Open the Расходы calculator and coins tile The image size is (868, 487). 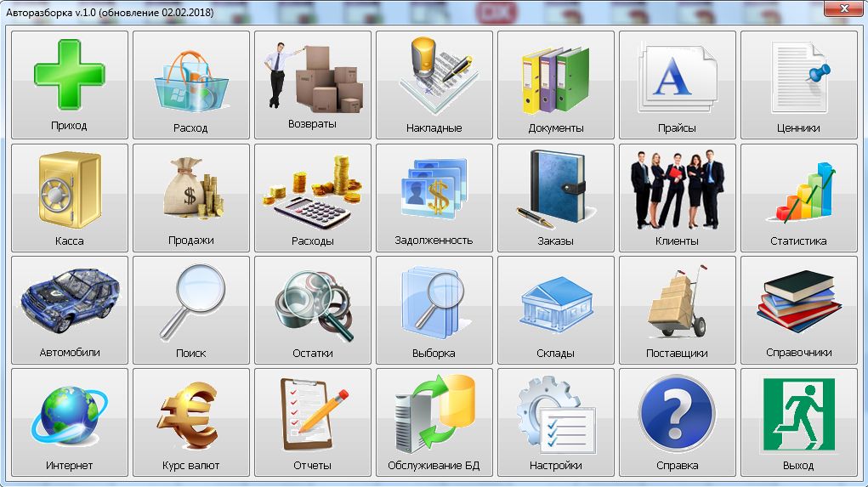312,198
